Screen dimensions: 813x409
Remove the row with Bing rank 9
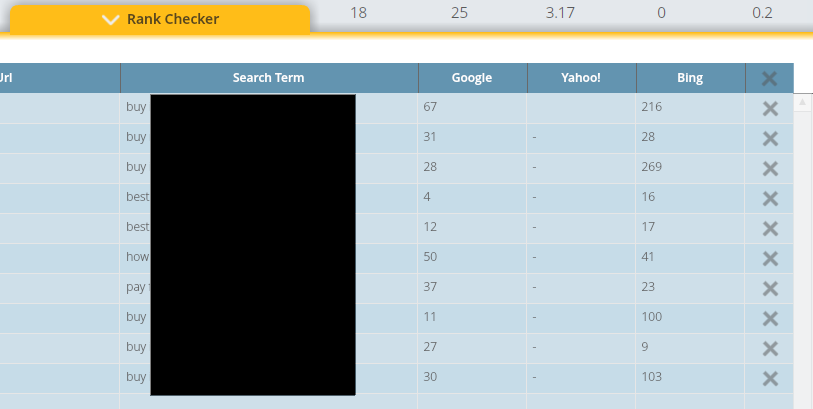[x=770, y=348]
